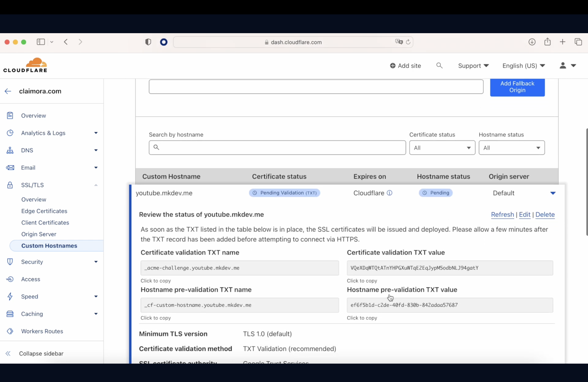The image size is (588, 382).
Task: Open Origin Server page
Action: [x=39, y=234]
